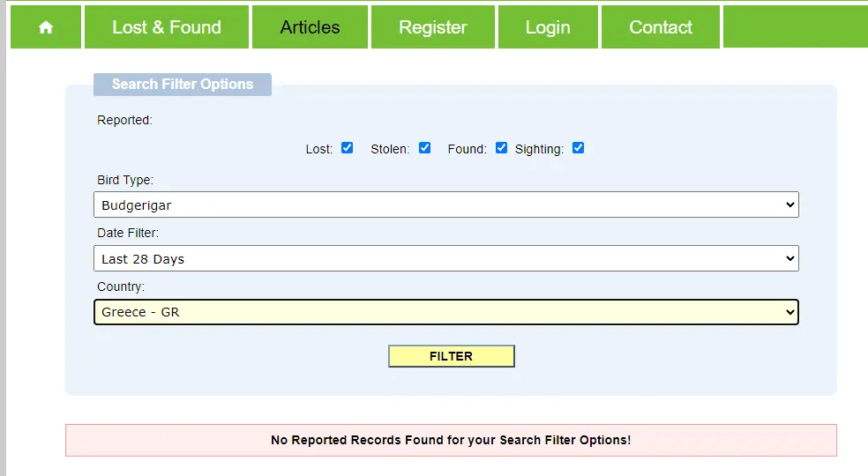This screenshot has width=868, height=476.
Task: Open the Lost & Found menu
Action: pos(167,27)
